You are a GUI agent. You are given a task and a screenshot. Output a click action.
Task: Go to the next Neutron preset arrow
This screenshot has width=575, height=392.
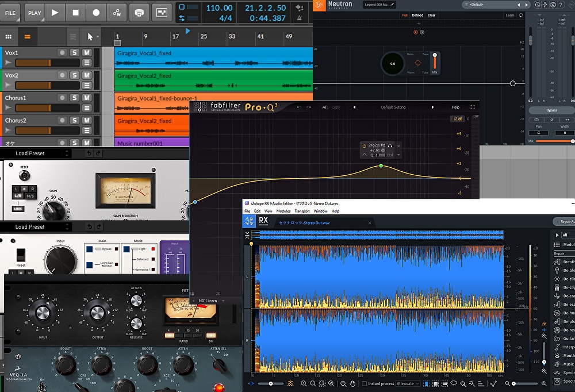coord(527,5)
